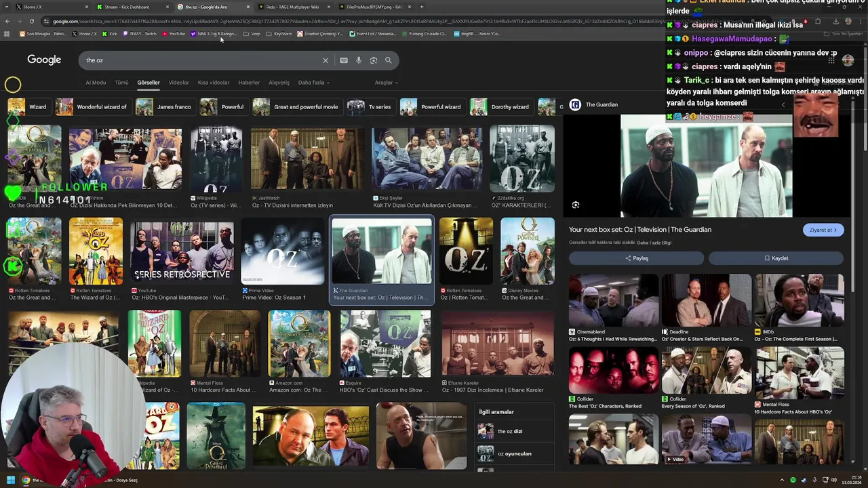Click the 'Ziyaret et' button
868x488 pixels.
tap(823, 230)
